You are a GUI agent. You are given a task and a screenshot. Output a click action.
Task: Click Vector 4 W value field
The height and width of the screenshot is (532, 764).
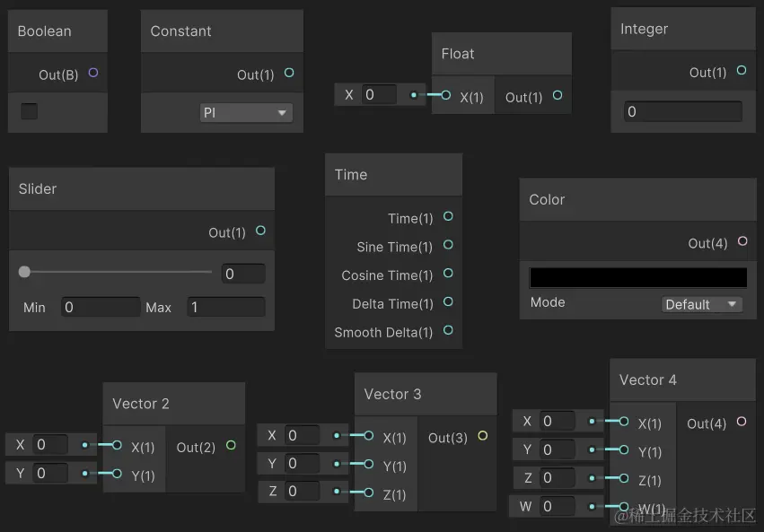(558, 507)
